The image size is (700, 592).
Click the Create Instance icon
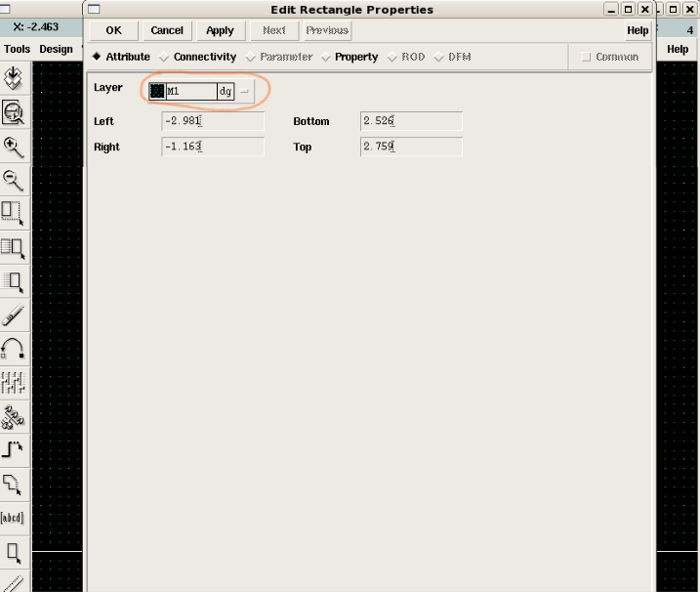pos(14,416)
